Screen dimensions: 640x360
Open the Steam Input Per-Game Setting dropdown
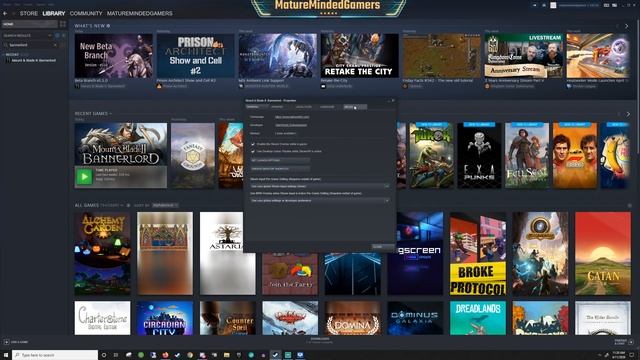pos(320,186)
